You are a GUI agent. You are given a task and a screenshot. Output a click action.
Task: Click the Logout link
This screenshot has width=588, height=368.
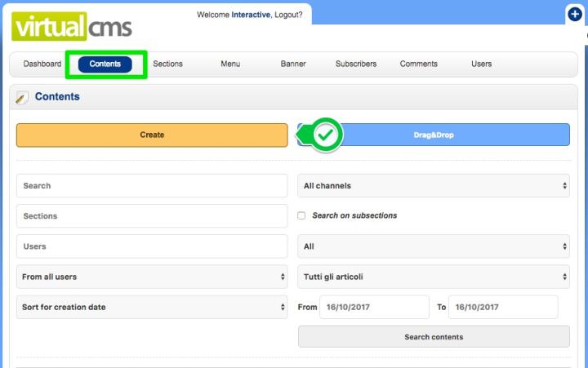tap(287, 15)
